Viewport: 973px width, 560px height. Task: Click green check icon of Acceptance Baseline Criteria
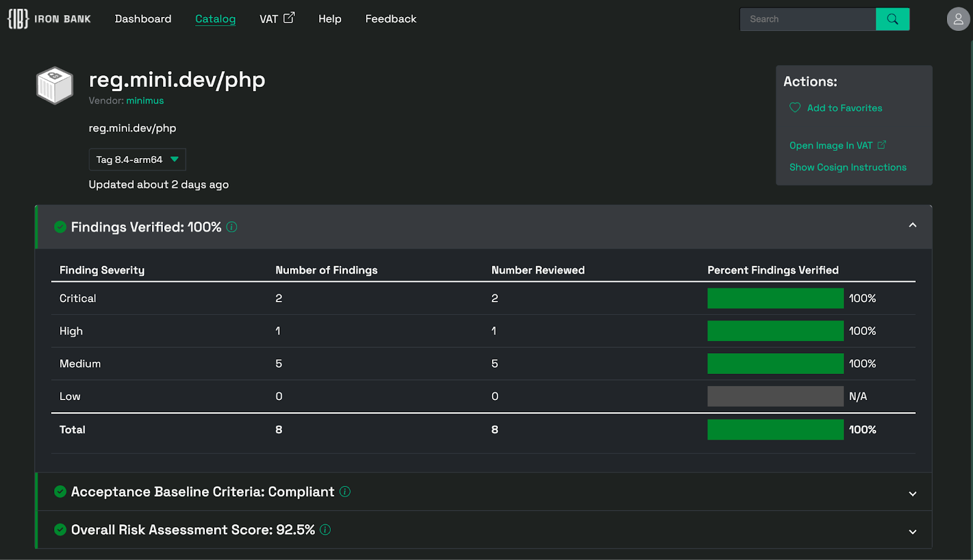click(x=60, y=491)
